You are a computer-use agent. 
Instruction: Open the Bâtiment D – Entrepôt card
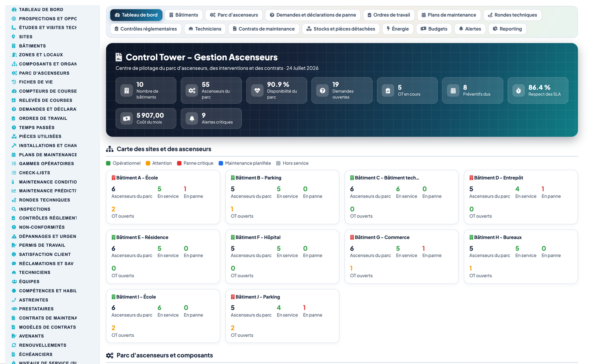click(521, 197)
